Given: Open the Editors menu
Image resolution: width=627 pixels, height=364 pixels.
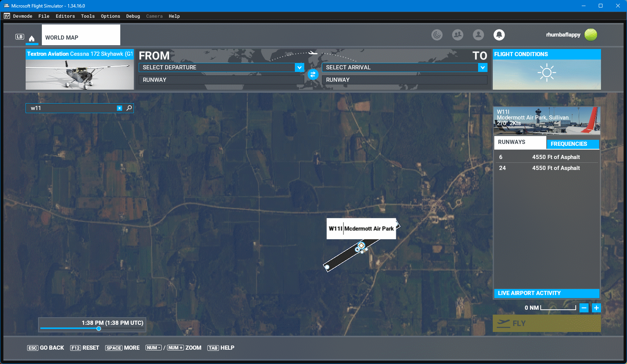Looking at the screenshot, I should 65,16.
